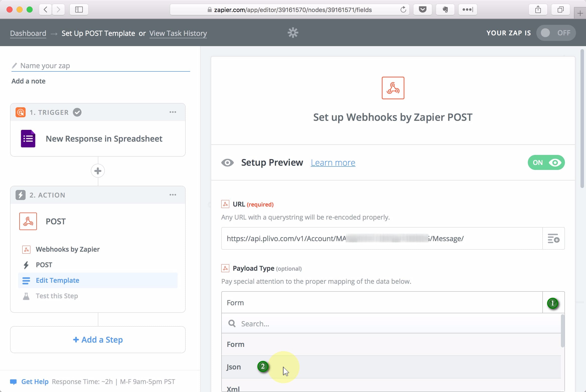Click Add a Step
The height and width of the screenshot is (392, 586).
[98, 340]
